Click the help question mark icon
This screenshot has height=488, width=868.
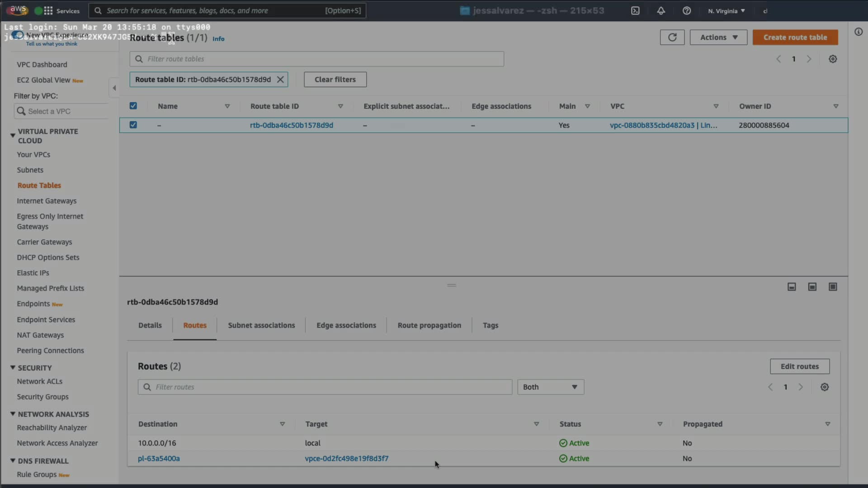[686, 11]
